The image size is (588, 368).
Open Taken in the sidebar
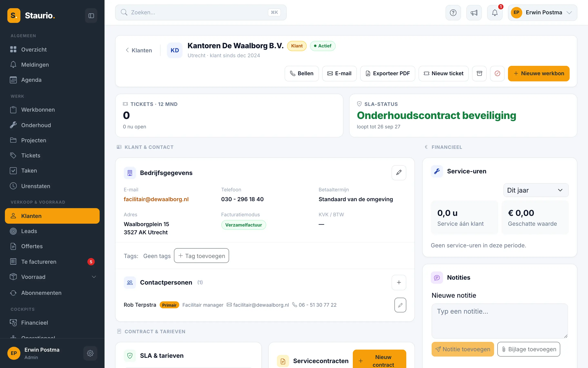(52, 171)
